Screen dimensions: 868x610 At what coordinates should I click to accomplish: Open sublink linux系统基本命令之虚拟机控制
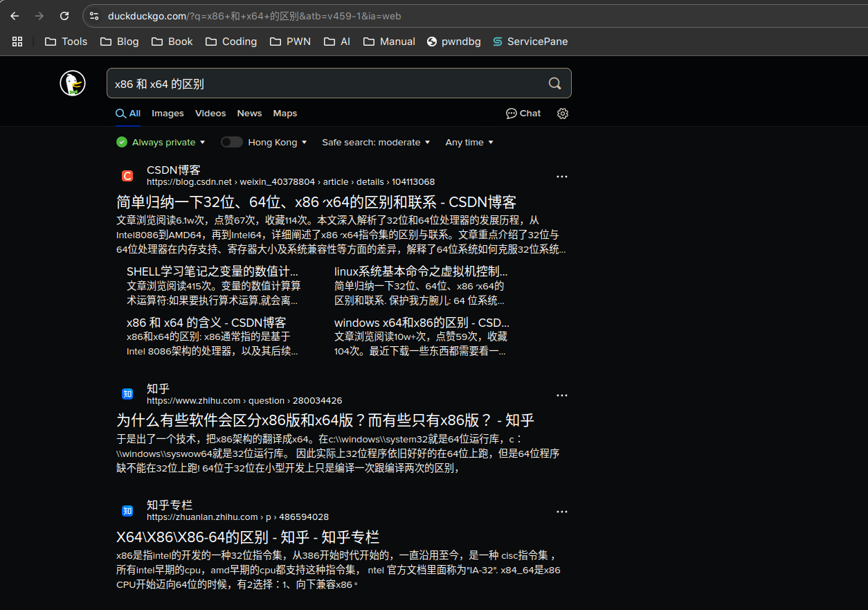click(x=421, y=271)
